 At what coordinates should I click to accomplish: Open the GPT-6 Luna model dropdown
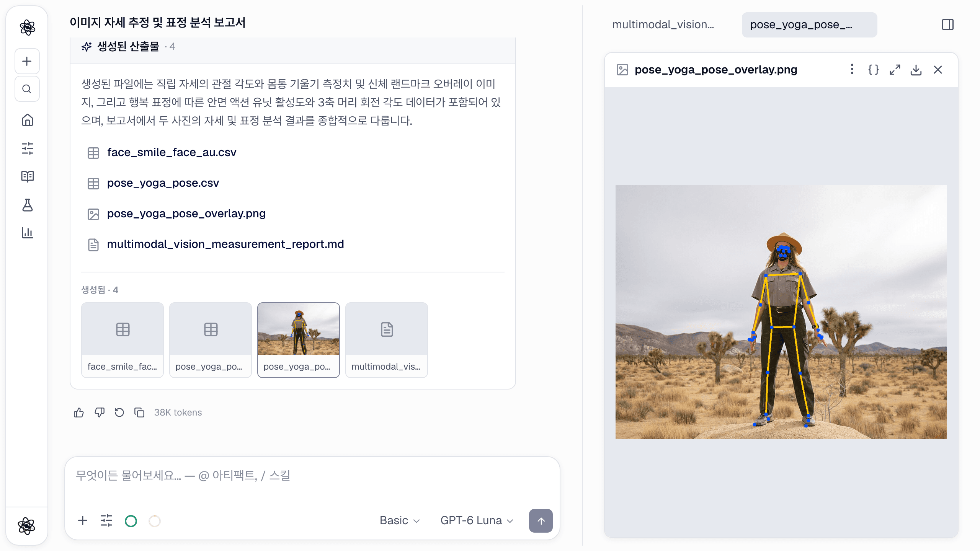pyautogui.click(x=477, y=520)
